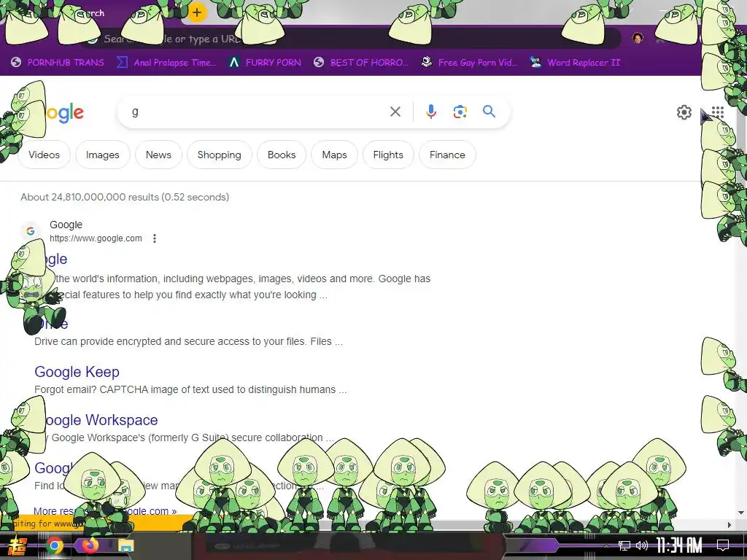Open the Word Replacer II bookmark
747x560 pixels.
(575, 63)
